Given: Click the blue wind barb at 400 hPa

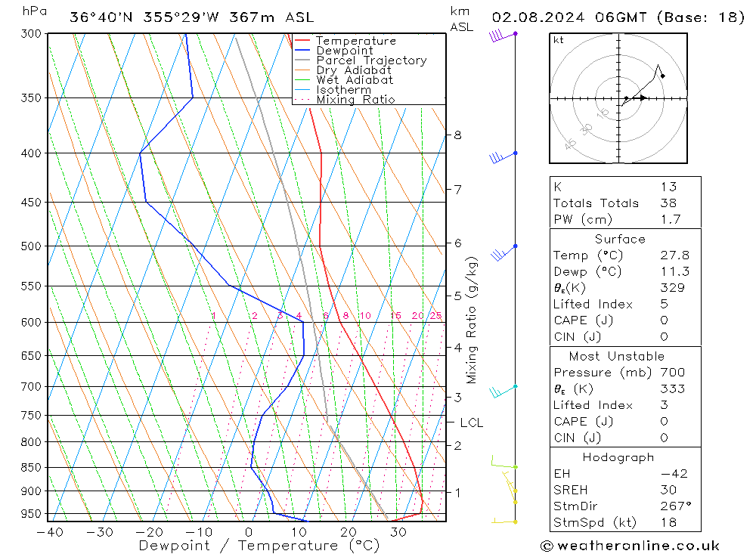Looking at the screenshot, I should click(503, 156).
